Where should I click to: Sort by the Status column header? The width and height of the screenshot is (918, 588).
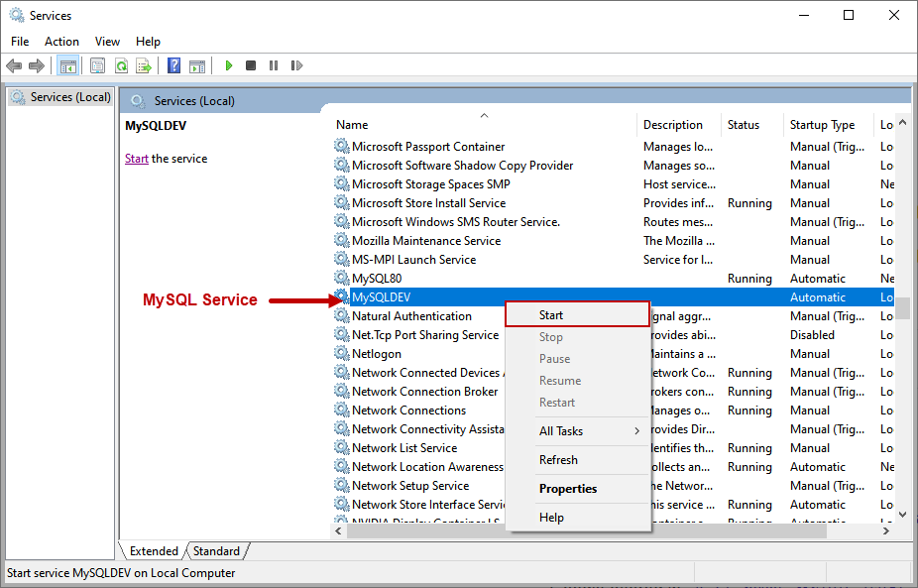[752, 125]
